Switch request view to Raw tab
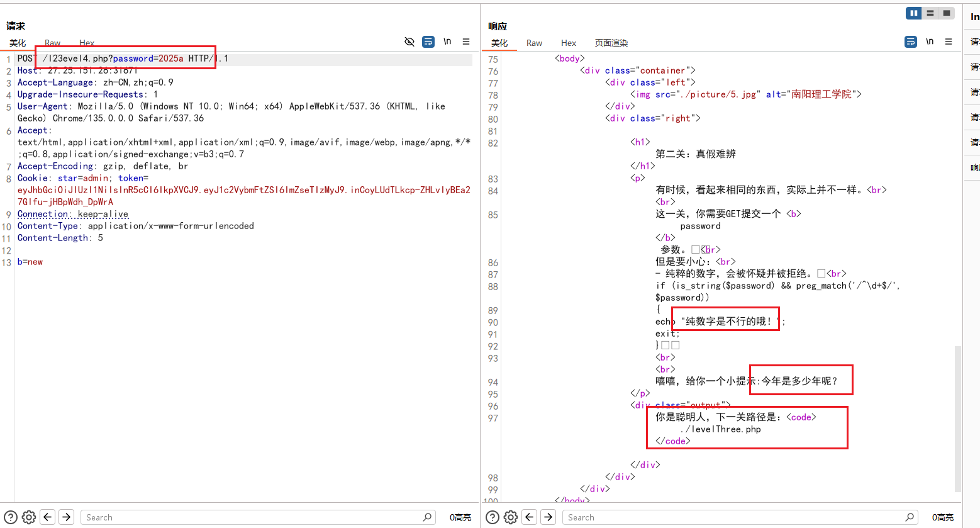Image resolution: width=980 pixels, height=528 pixels. point(53,43)
